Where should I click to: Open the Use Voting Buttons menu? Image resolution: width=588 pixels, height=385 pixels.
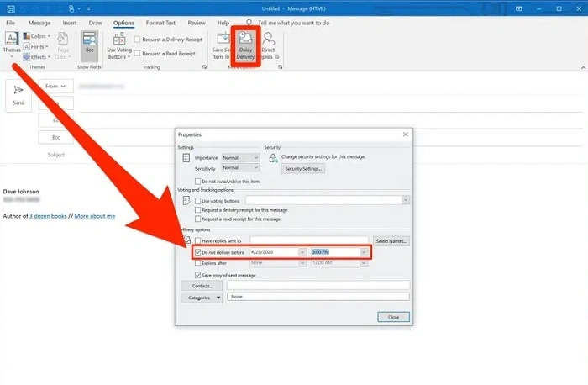pos(119,45)
